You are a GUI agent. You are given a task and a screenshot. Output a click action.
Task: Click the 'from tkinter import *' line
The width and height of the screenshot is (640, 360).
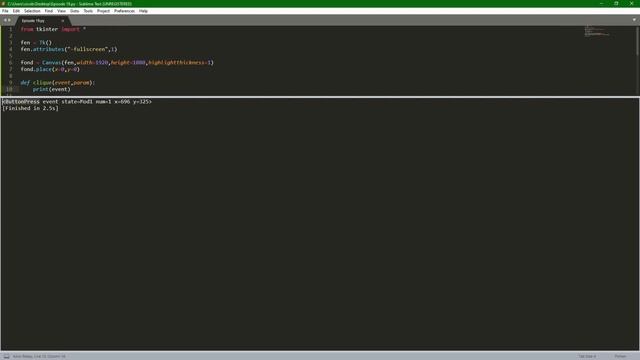53,29
